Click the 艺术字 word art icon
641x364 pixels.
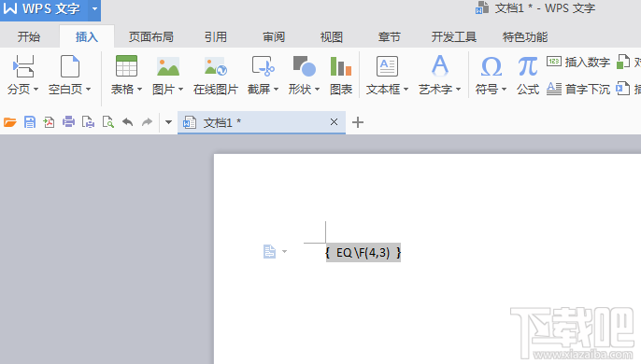pyautogui.click(x=440, y=65)
